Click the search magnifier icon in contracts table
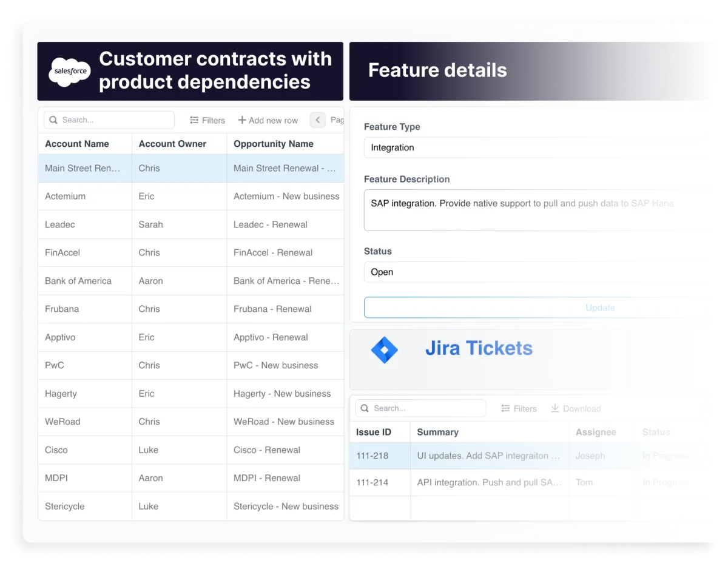The width and height of the screenshot is (728, 566). point(53,120)
